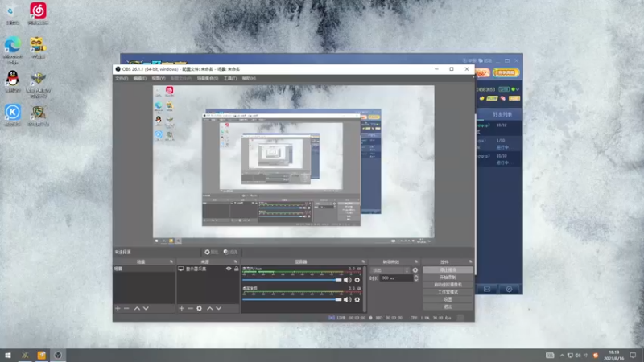The image size is (644, 362).
Task: Open transition properties gear beside fade dropdown
Action: point(415,270)
